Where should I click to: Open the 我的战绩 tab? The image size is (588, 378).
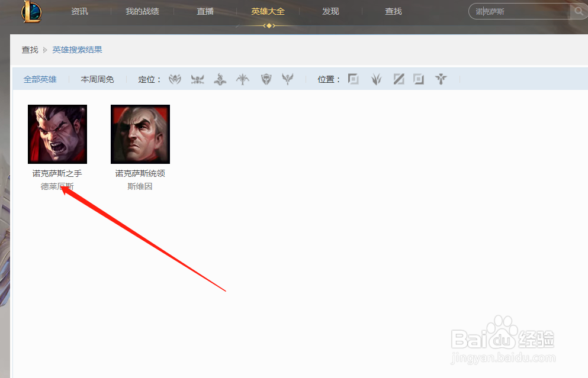(x=142, y=12)
